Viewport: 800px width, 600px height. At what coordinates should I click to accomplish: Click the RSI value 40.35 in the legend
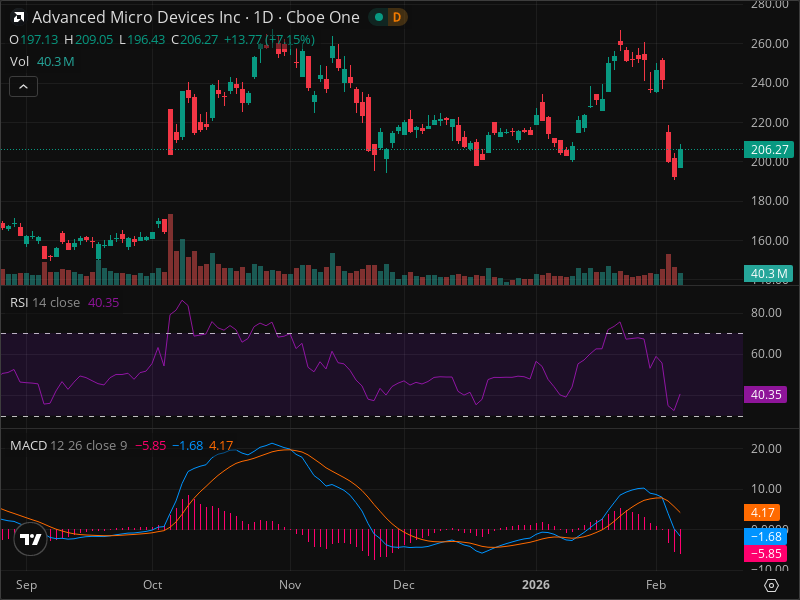[x=104, y=303]
